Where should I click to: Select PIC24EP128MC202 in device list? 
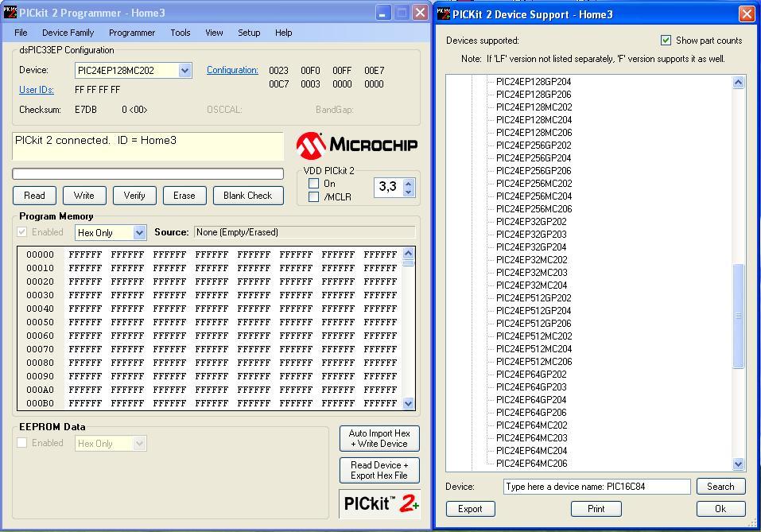point(534,107)
